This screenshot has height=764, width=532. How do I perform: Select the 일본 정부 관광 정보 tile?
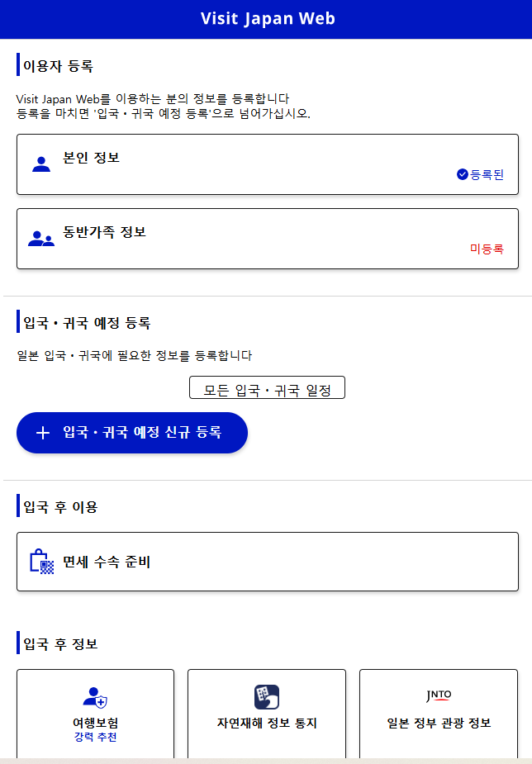click(439, 714)
